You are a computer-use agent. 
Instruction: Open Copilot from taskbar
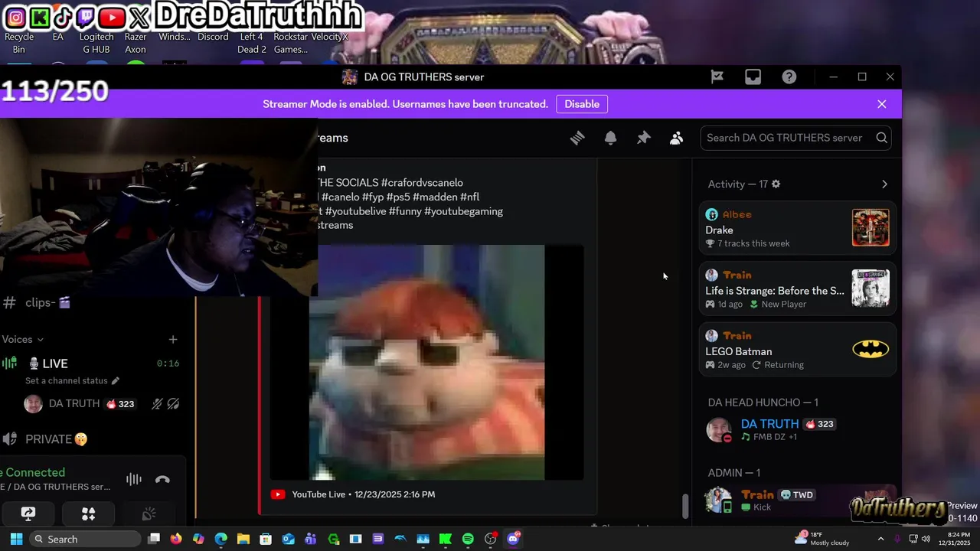198,539
